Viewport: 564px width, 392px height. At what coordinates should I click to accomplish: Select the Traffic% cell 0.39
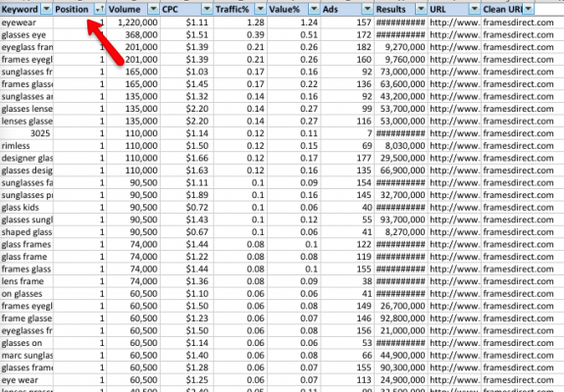(x=240, y=35)
